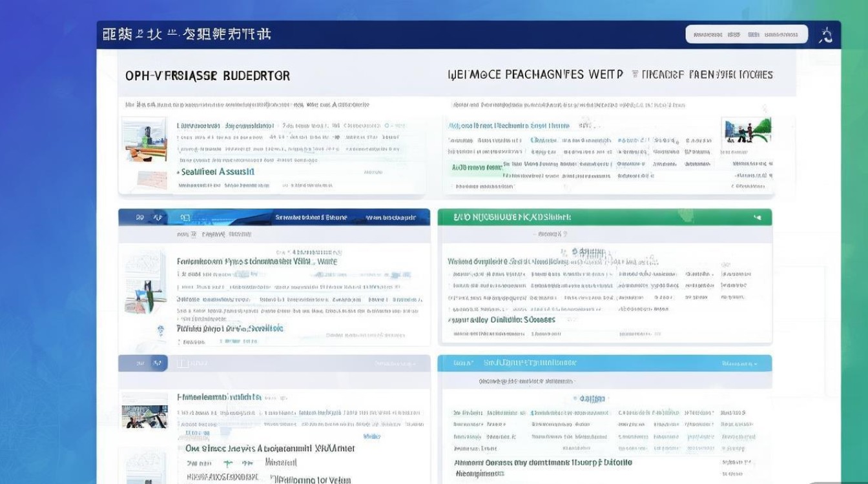Click the site logo text in the dark header bar
Image resolution: width=868 pixels, height=484 pixels.
click(x=187, y=35)
